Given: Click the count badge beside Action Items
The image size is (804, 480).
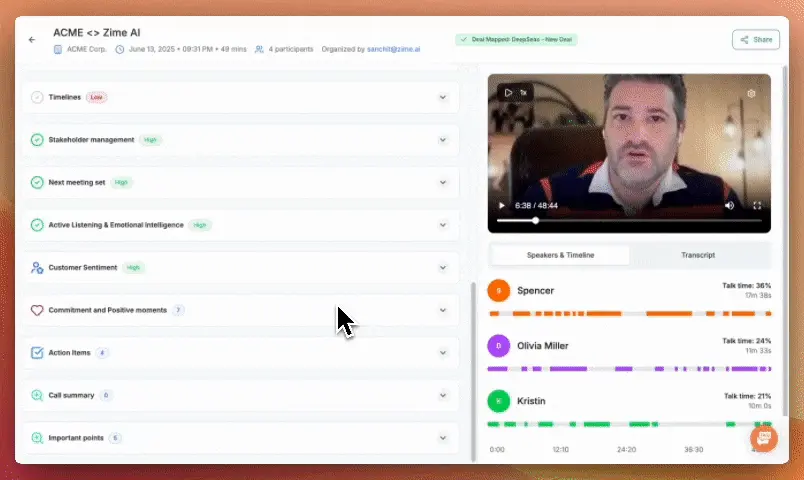Looking at the screenshot, I should pyautogui.click(x=102, y=352).
